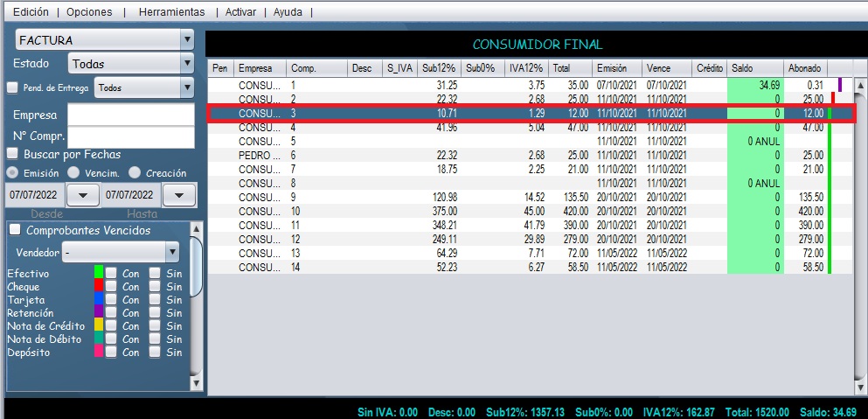Click the red Cheque color indicator
The image size is (868, 419).
(99, 286)
